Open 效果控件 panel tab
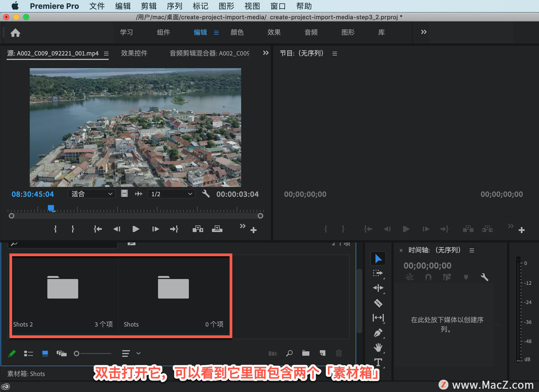Screen dimensions: 539x392 pos(134,53)
